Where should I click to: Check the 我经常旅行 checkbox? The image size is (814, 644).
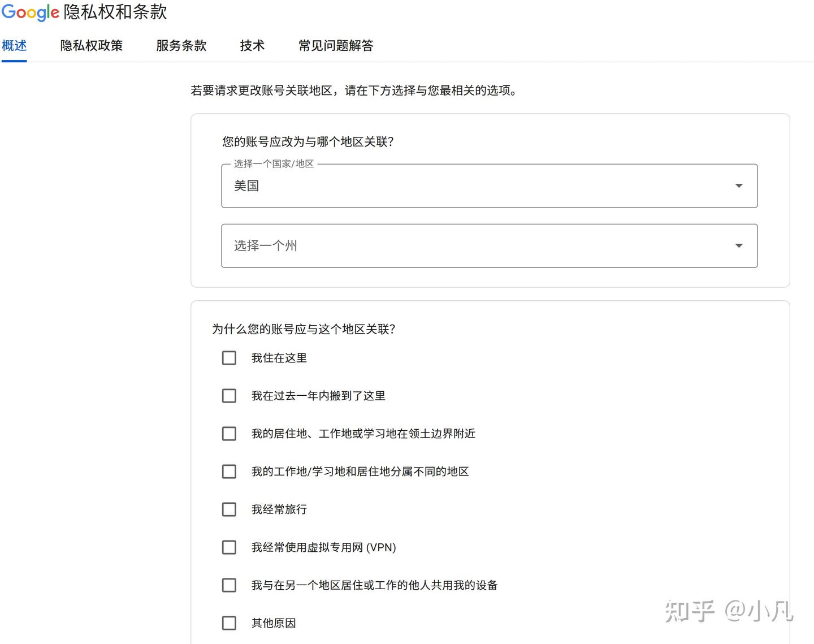pos(229,509)
